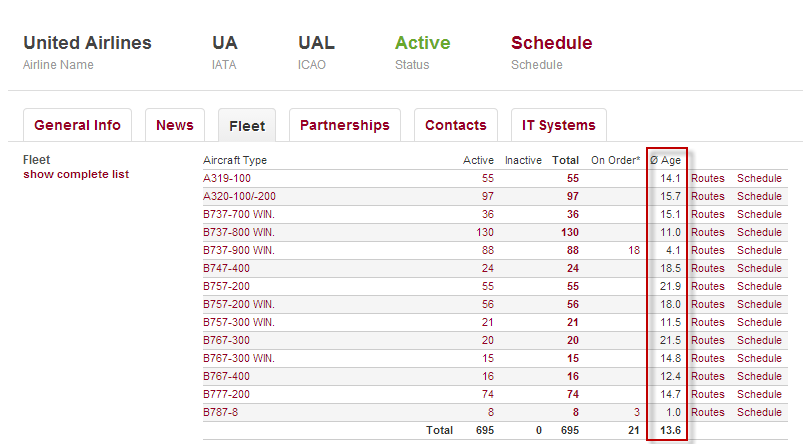This screenshot has width=805, height=444.
Task: Go to the Contacts tab
Action: (x=456, y=125)
